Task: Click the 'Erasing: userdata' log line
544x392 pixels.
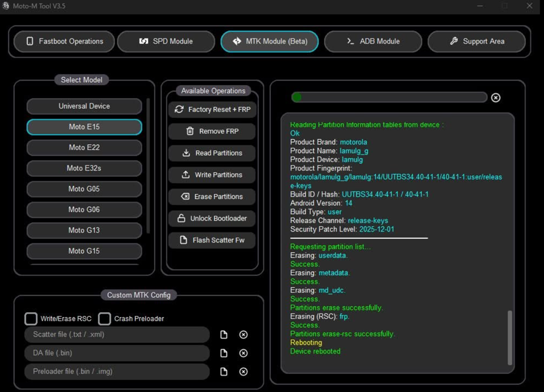Action: click(x=319, y=255)
